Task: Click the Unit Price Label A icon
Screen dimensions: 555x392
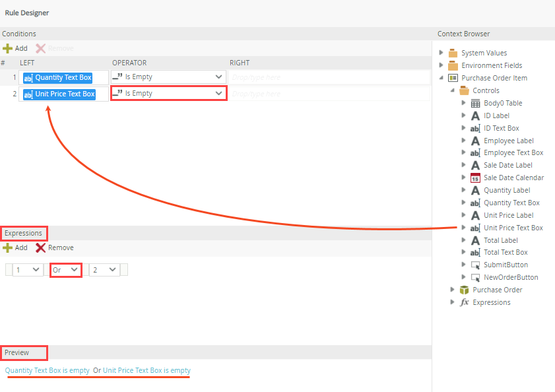Action: pos(475,215)
